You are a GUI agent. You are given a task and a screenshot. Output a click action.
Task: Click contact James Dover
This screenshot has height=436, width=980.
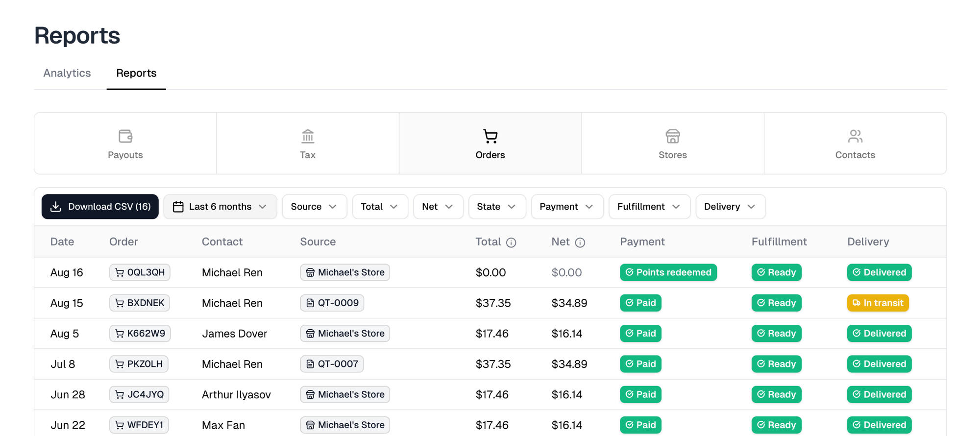pos(234,334)
